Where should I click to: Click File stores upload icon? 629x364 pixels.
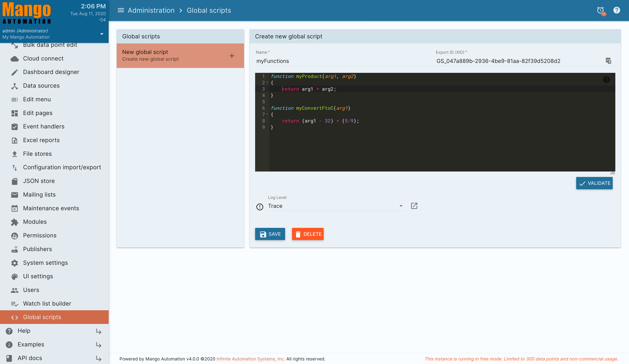[14, 154]
